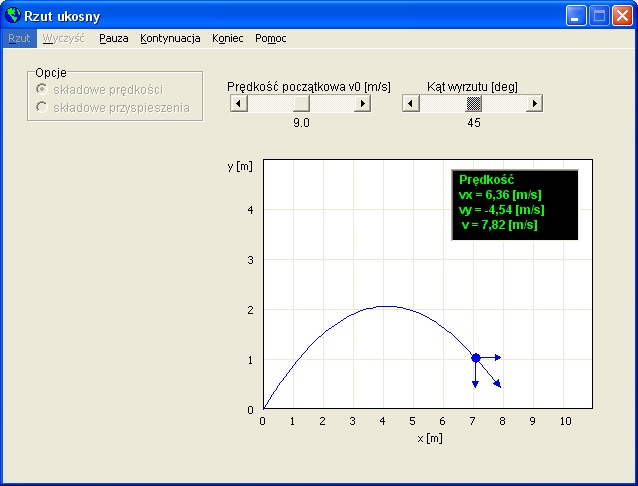
Task: Click right arrow of initial velocity scrollbar
Action: click(x=362, y=103)
